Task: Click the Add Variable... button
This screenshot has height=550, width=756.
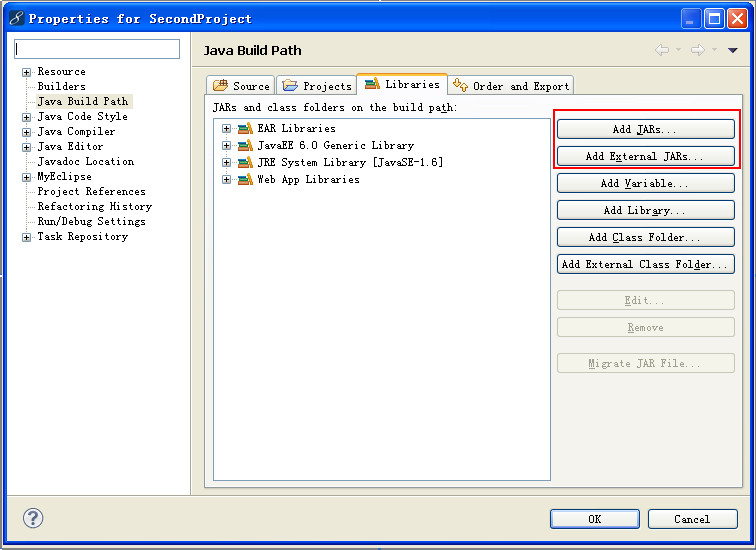Action: [646, 183]
